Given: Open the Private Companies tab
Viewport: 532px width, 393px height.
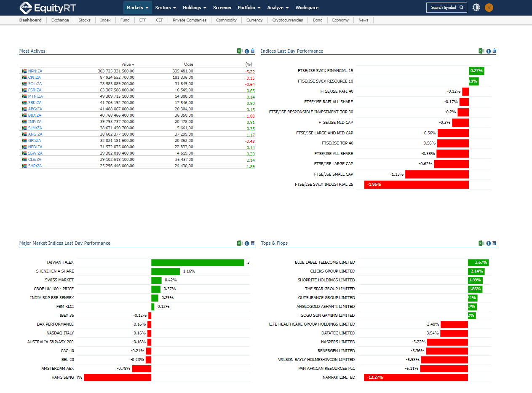Looking at the screenshot, I should [190, 20].
